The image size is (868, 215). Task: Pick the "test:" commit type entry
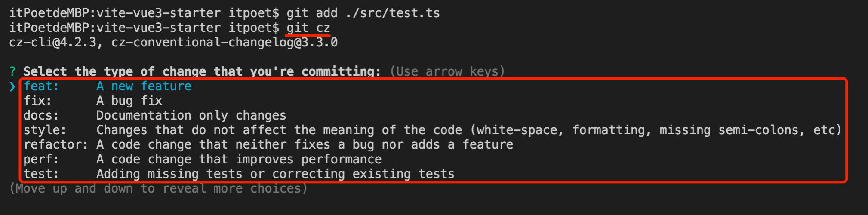click(41, 174)
